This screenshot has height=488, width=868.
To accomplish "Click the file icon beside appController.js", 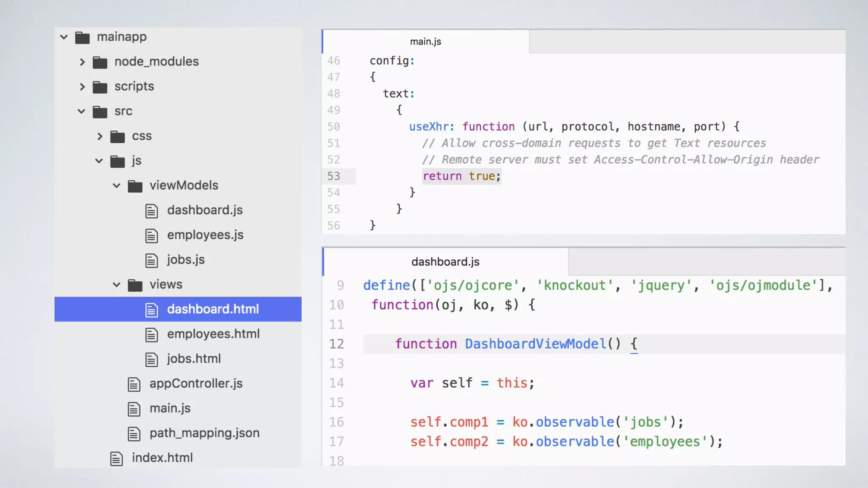I will coord(134,384).
